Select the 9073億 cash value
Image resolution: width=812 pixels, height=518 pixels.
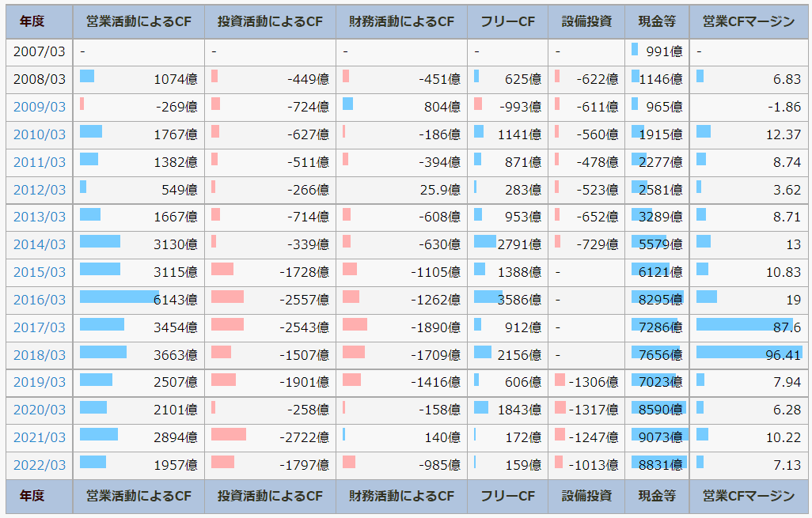click(x=661, y=438)
